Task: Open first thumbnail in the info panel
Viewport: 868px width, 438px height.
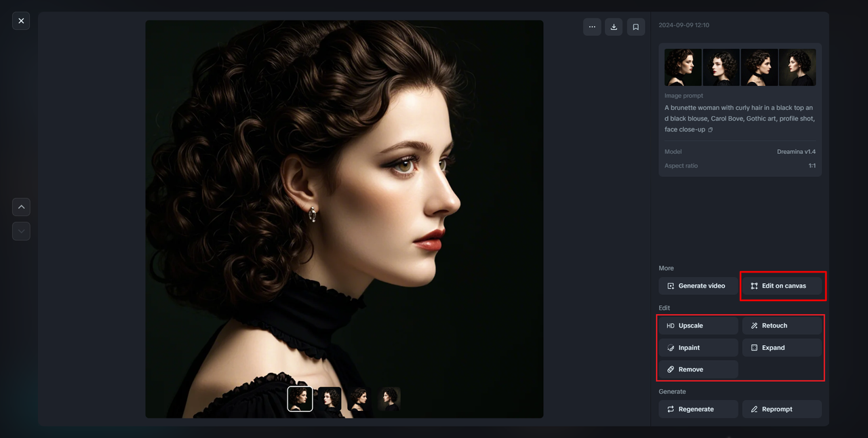Action: [683, 67]
